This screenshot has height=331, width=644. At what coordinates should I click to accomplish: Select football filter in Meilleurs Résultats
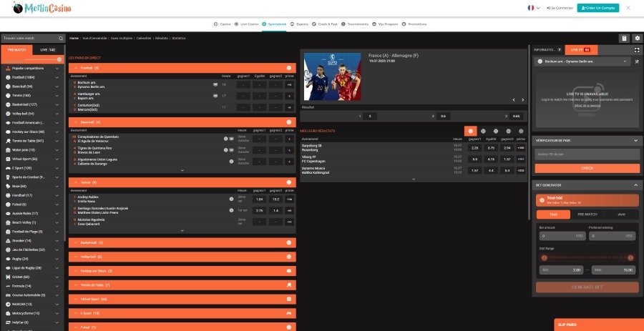[x=470, y=132]
